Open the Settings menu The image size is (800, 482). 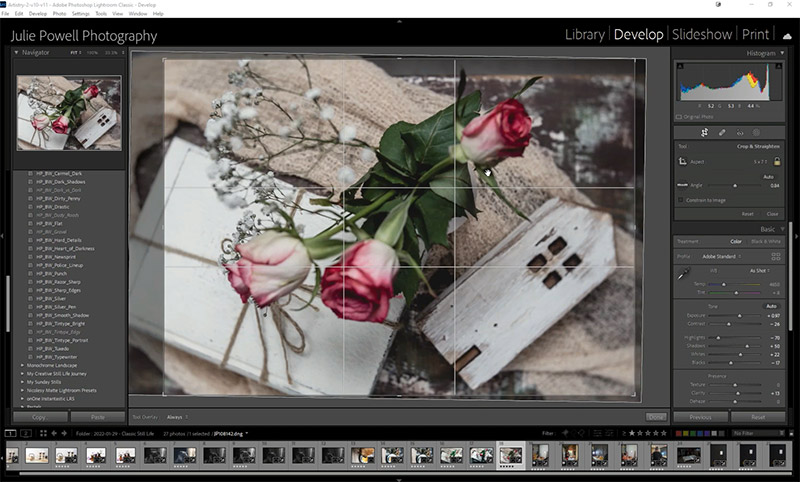click(x=80, y=14)
